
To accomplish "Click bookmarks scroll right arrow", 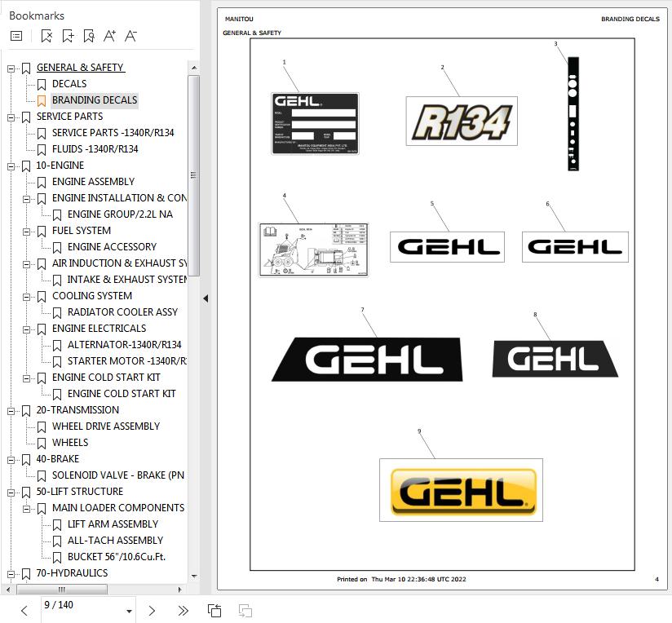I will (180, 590).
